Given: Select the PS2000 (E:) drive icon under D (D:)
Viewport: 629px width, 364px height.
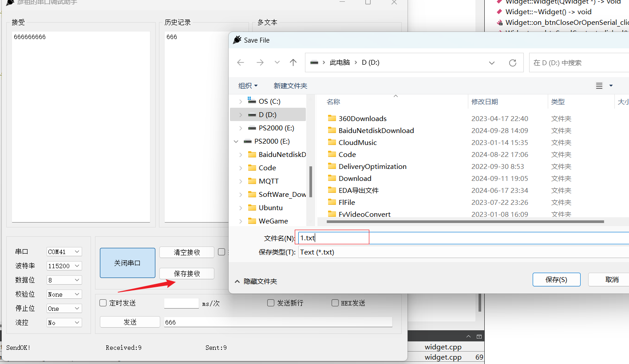Looking at the screenshot, I should (x=252, y=128).
